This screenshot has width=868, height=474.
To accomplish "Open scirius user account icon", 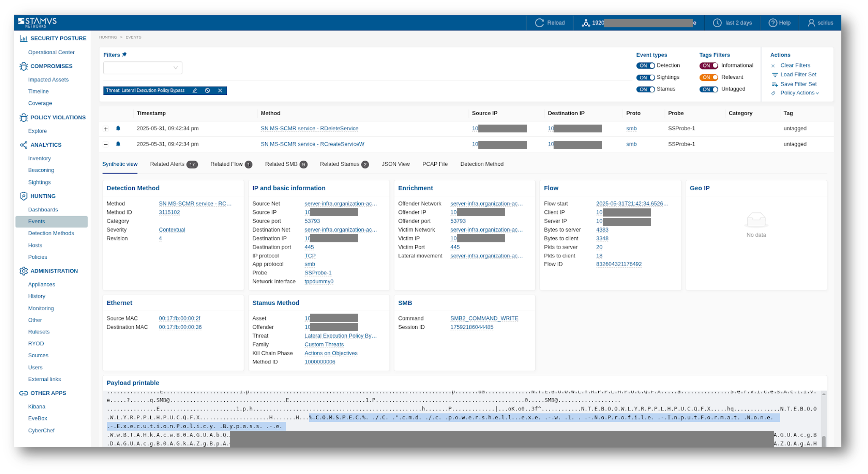I will pos(811,23).
